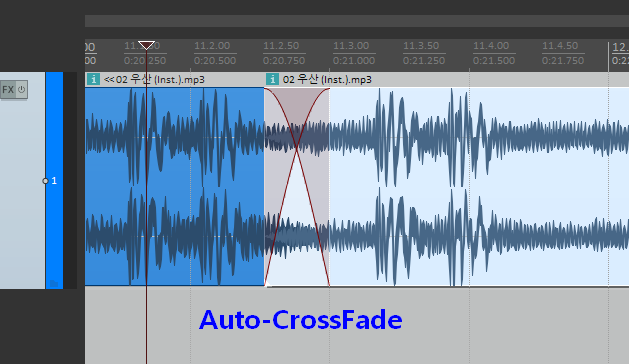This screenshot has height=364, width=629.
Task: Click track 1 number label
Action: [x=54, y=181]
